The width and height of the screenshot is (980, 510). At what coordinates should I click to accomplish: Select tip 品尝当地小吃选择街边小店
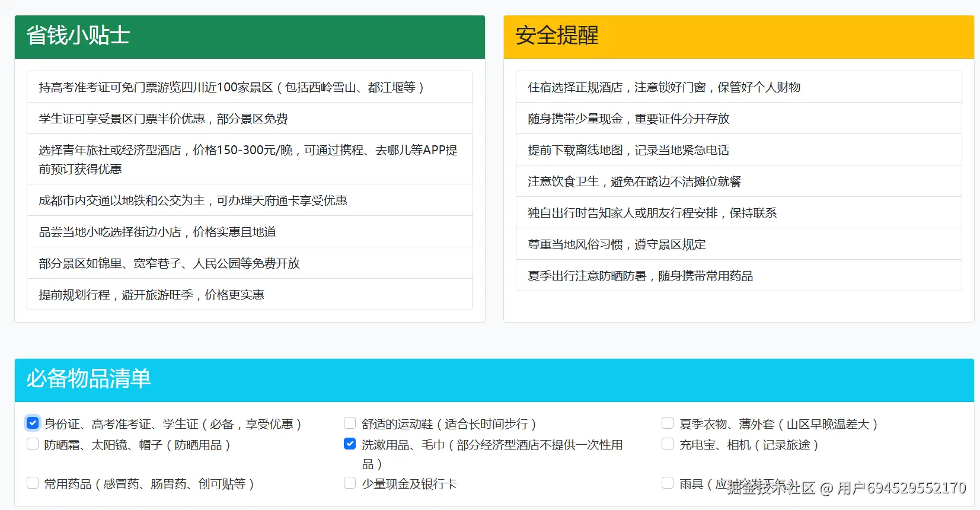point(250,232)
